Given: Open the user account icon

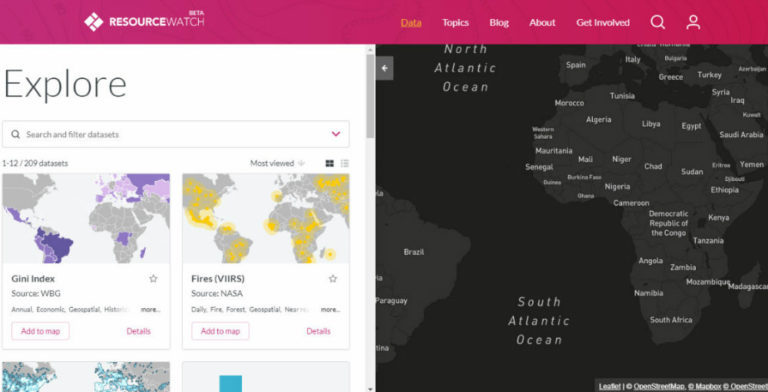Looking at the screenshot, I should click(x=693, y=22).
